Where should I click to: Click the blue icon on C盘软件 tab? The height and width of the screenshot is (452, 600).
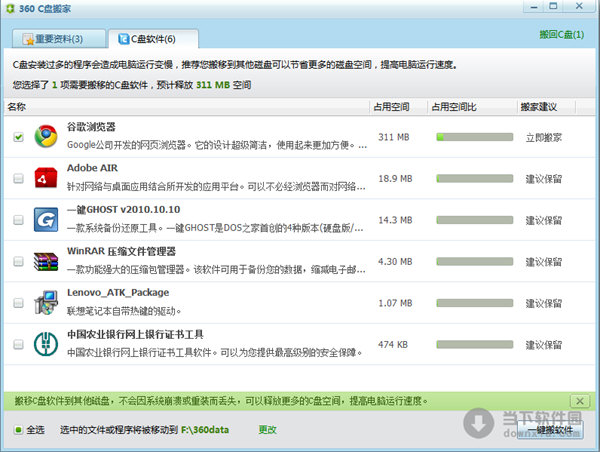click(x=124, y=39)
